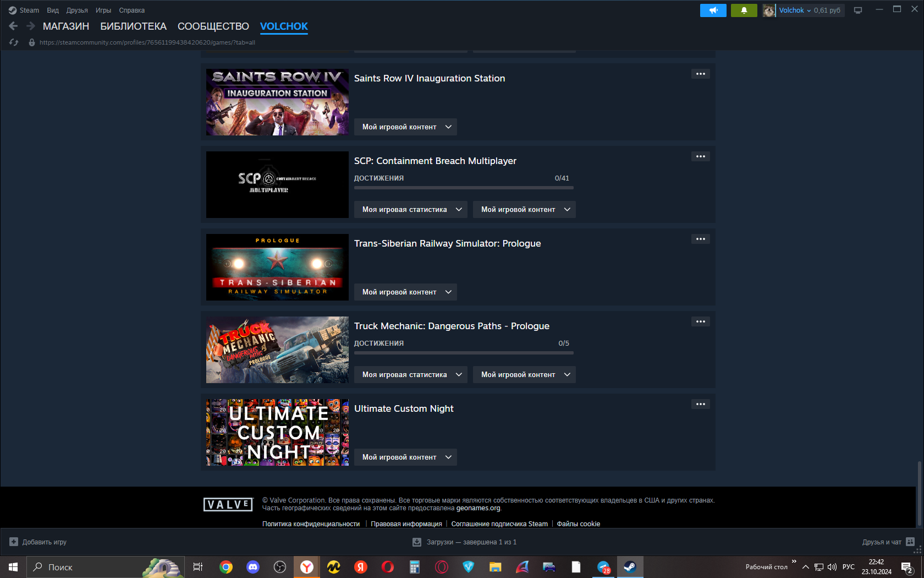Open the Друзья menu
This screenshot has height=578, width=924.
[77, 10]
